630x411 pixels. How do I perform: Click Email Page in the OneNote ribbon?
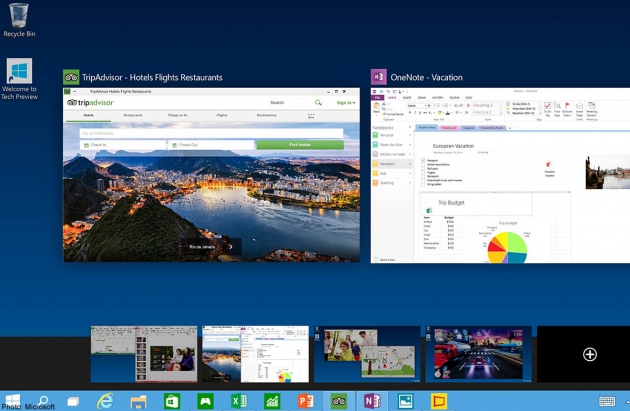579,111
